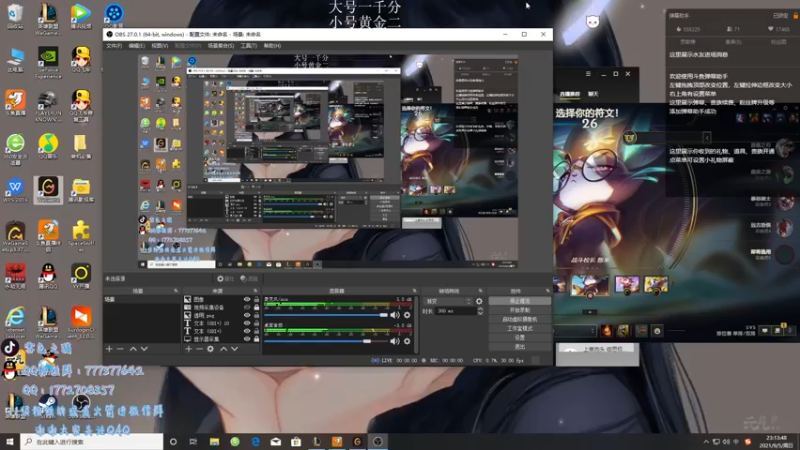Open the 帮助(H) menu in OBS
This screenshot has width=800, height=450.
tap(272, 46)
